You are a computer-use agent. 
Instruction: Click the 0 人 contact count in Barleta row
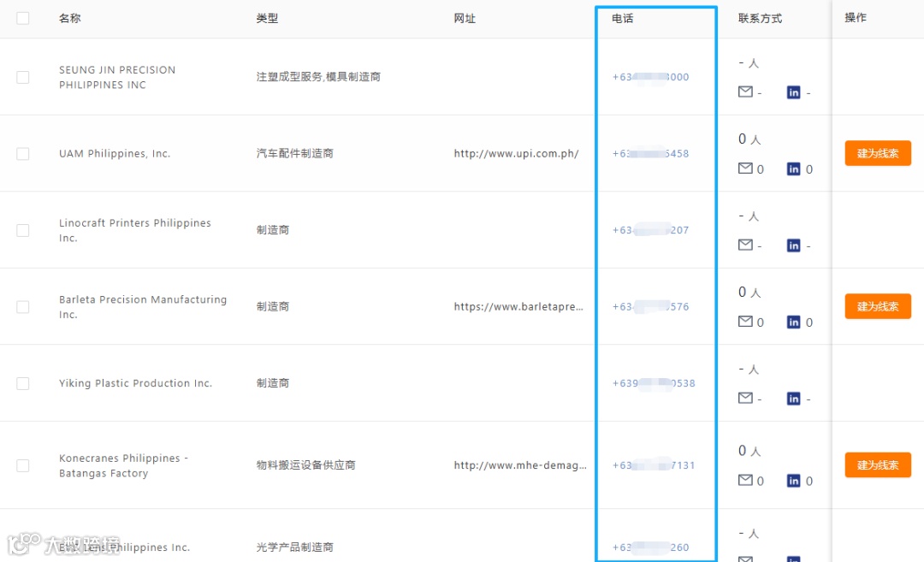coord(749,293)
